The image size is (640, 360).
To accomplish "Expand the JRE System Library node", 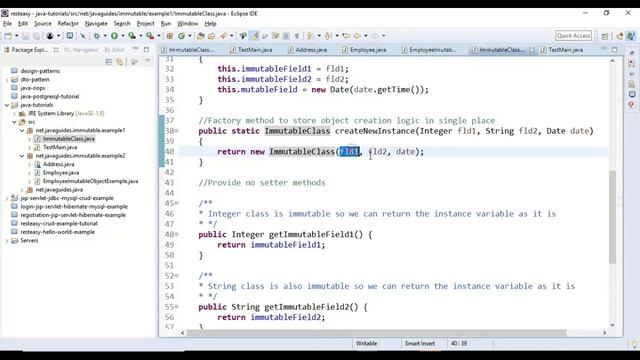I will [x=14, y=113].
